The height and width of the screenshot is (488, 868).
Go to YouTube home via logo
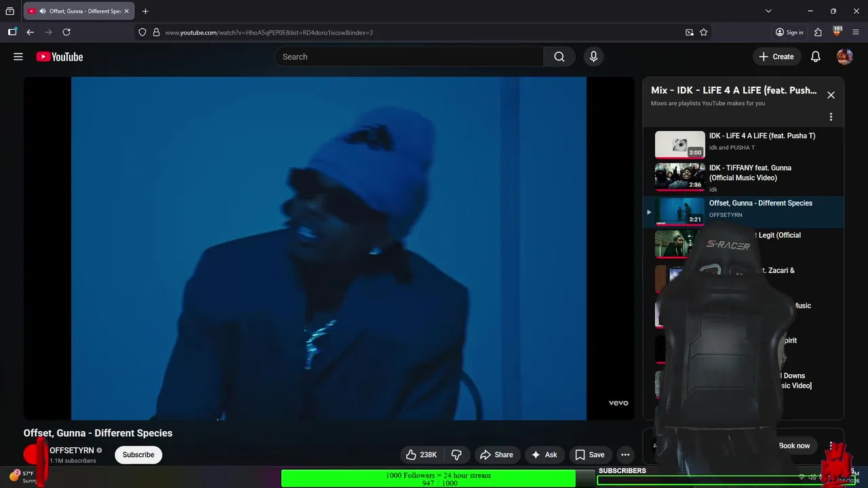click(x=60, y=57)
